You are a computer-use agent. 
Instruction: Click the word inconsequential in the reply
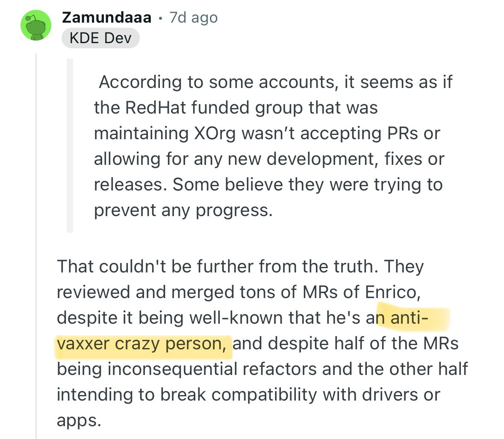click(172, 369)
